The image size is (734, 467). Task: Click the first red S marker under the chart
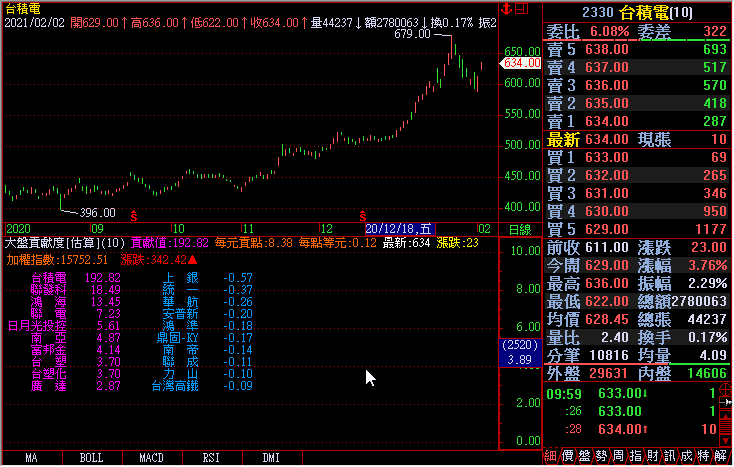pos(134,216)
